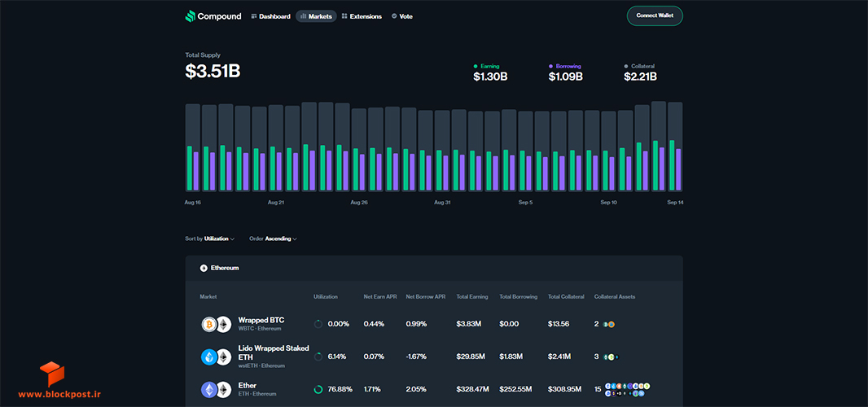Switch to the Extensions tab
Image resolution: width=868 pixels, height=407 pixels.
[x=362, y=16]
